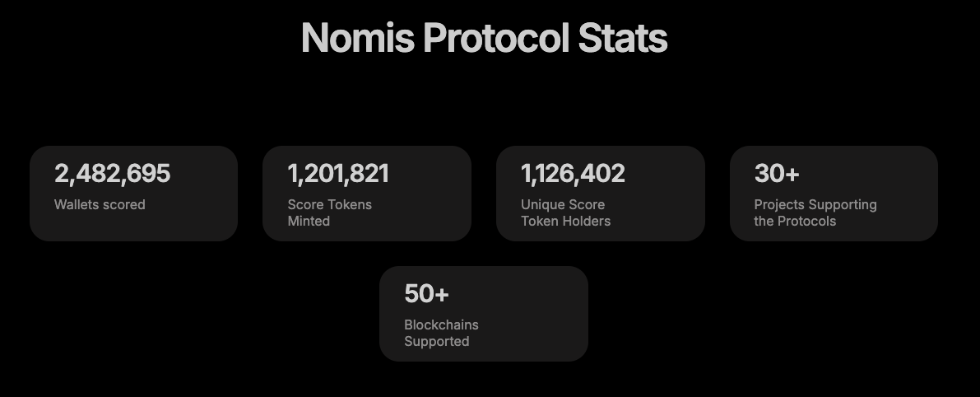This screenshot has width=980, height=397.
Task: Select the "Projects Supporting" label text
Action: click(815, 204)
